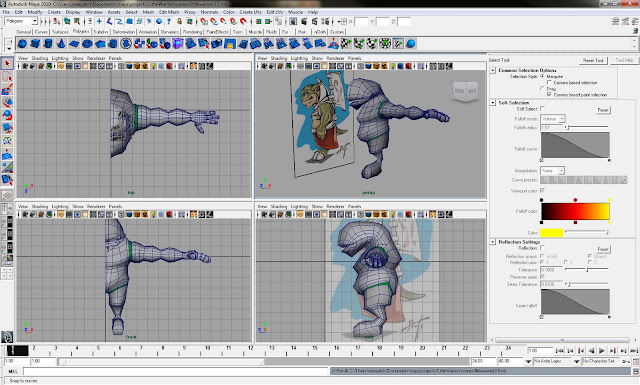Activate the Move tool in toolbox
Image resolution: width=640 pixels, height=385 pixels.
coord(7,102)
